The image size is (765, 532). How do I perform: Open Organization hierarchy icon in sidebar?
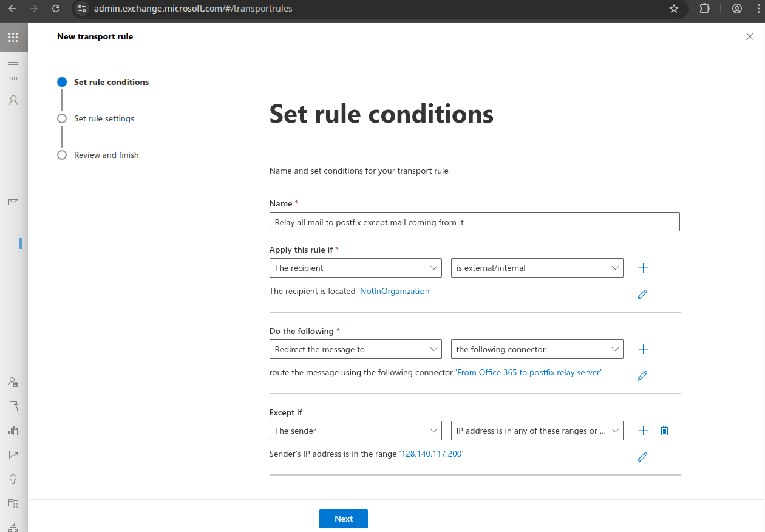(x=13, y=527)
